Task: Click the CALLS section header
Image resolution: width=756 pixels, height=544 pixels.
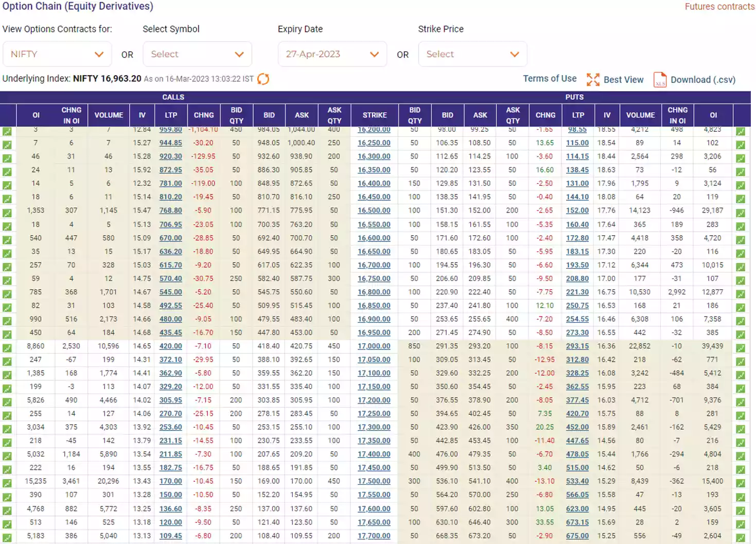Action: pos(173,97)
